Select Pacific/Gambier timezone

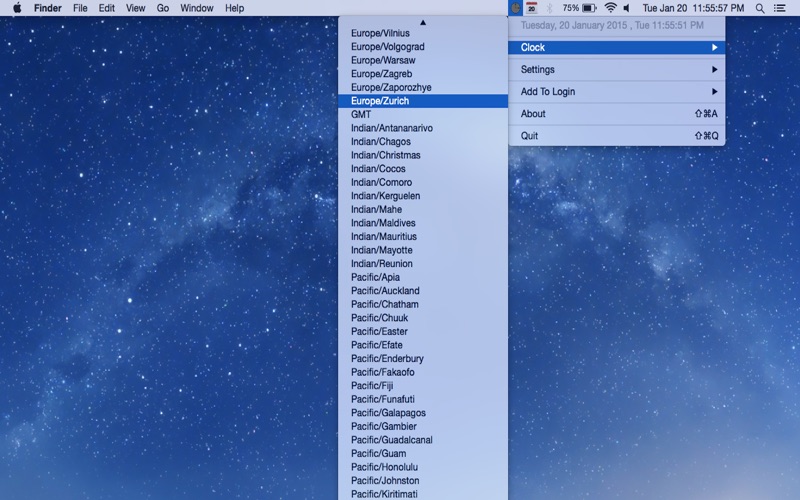(x=423, y=427)
